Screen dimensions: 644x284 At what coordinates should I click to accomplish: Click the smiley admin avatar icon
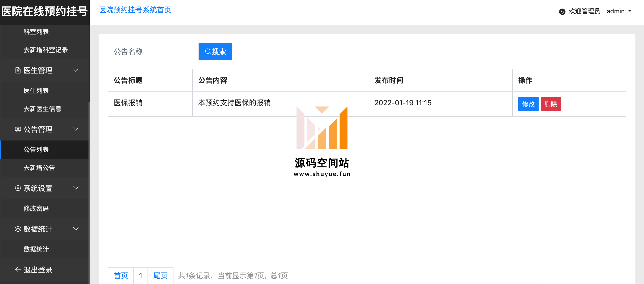562,12
